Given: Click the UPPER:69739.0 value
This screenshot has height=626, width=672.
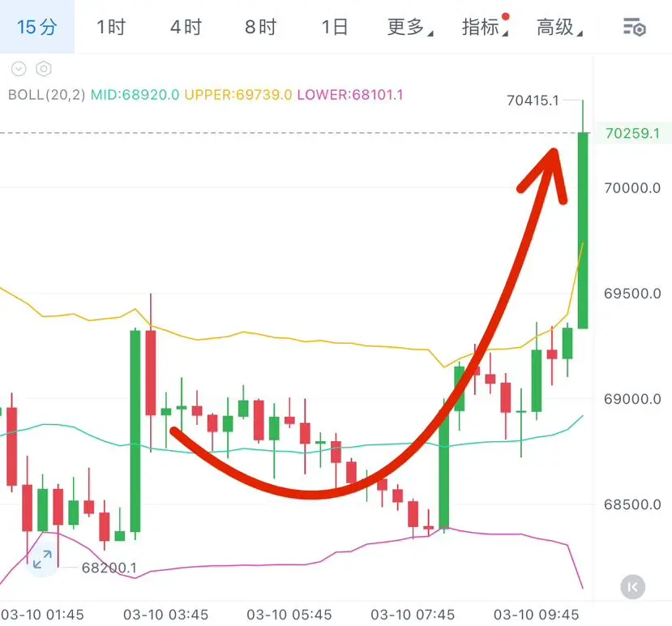Looking at the screenshot, I should click(238, 95).
